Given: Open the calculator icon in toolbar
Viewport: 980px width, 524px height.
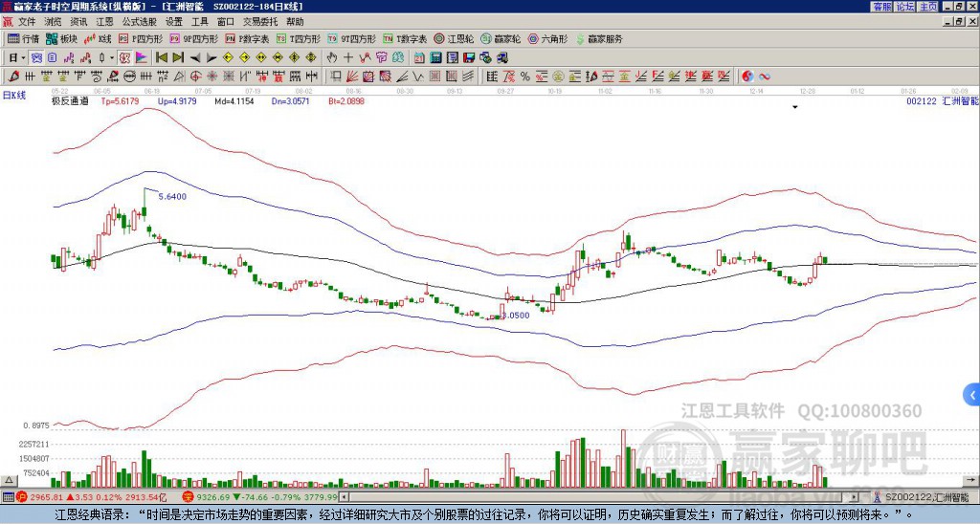Looking at the screenshot, I should click(435, 58).
